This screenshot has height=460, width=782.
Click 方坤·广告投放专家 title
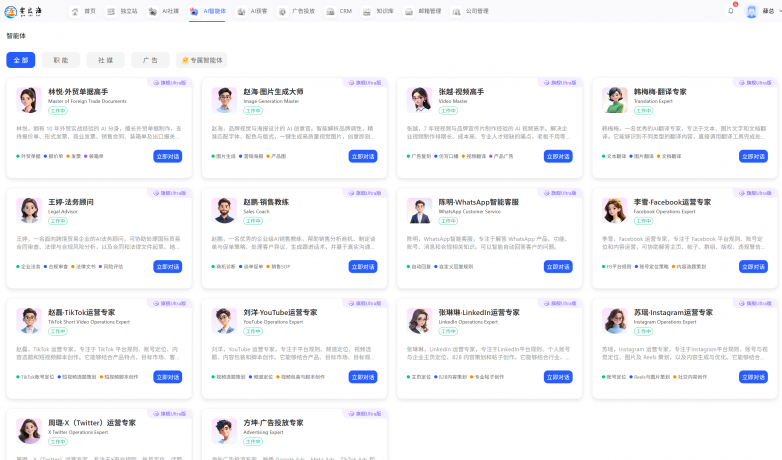(x=273, y=423)
